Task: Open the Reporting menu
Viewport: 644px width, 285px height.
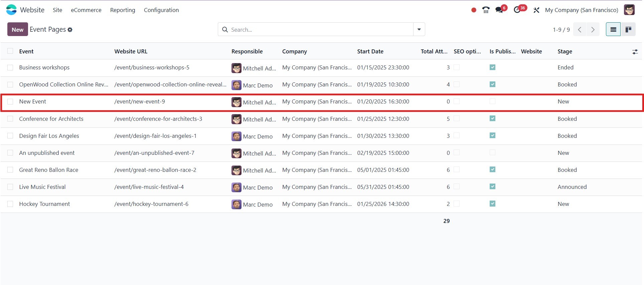Action: [123, 10]
